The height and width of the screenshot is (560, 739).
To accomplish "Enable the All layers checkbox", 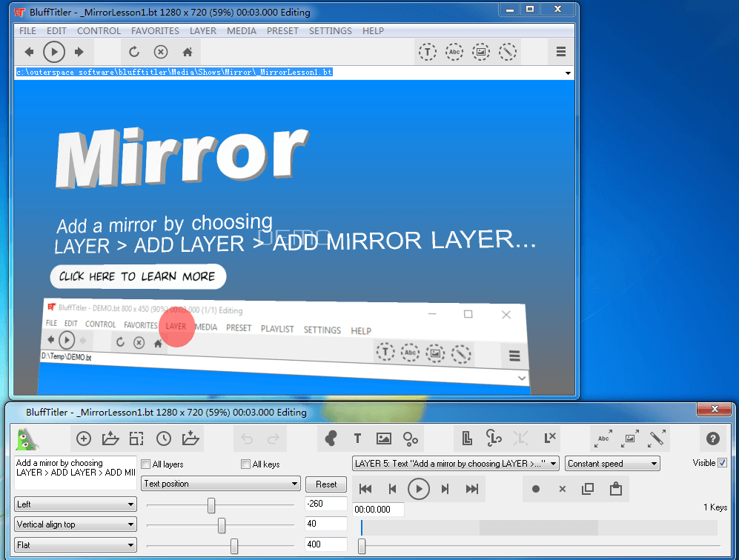I will [x=146, y=464].
